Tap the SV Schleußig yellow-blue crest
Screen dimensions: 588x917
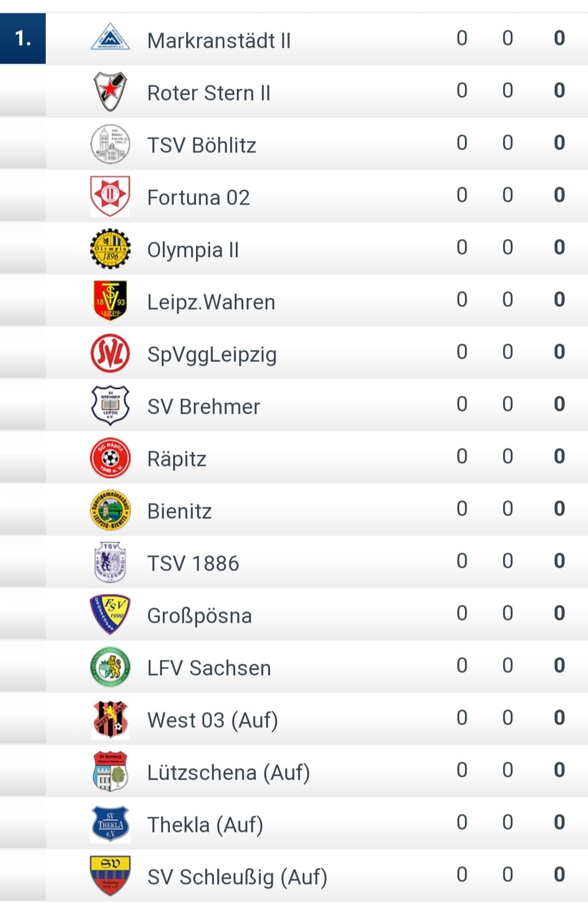[x=110, y=876]
